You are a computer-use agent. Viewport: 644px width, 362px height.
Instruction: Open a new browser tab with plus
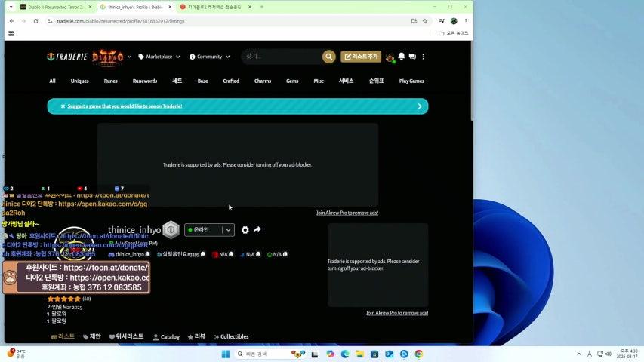262,7
